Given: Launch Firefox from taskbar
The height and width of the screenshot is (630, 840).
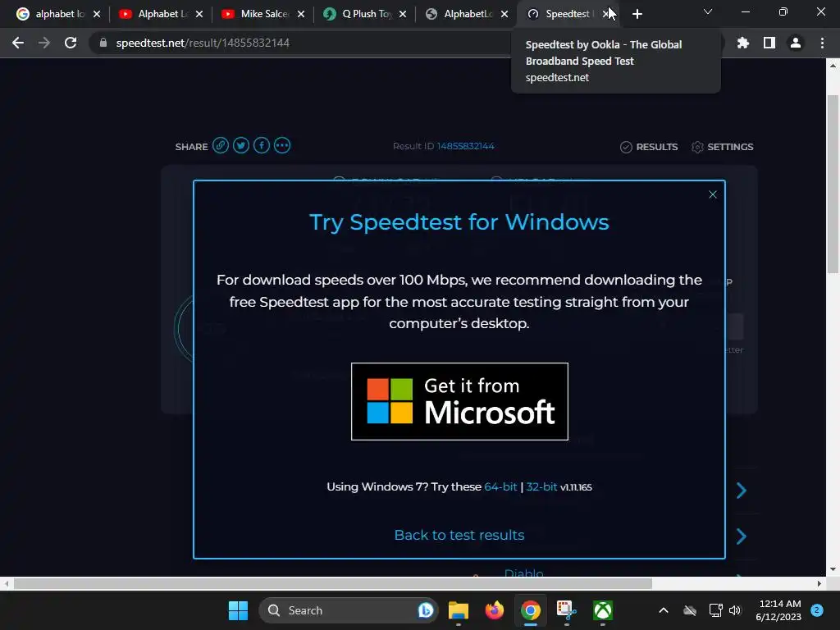Looking at the screenshot, I should [495, 610].
